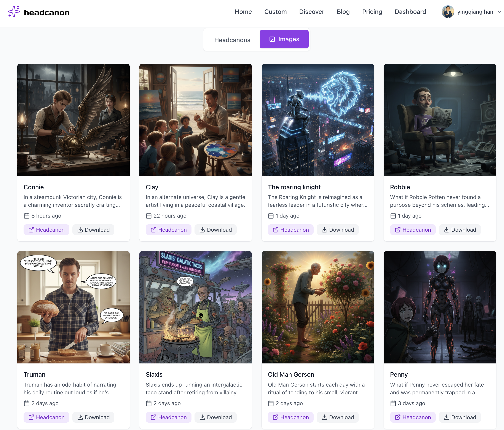Click the yingqiang han username
This screenshot has width=504, height=430.
pos(475,12)
